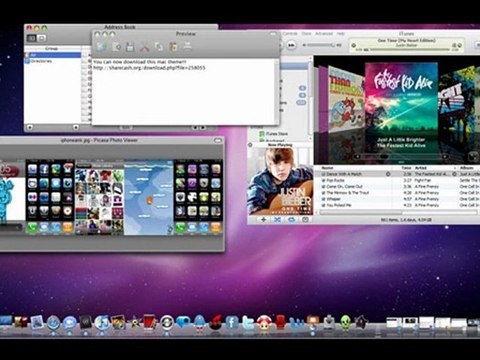
Task: Uncheck the 'Dance With A Match' track checkbox
Action: click(x=323, y=174)
